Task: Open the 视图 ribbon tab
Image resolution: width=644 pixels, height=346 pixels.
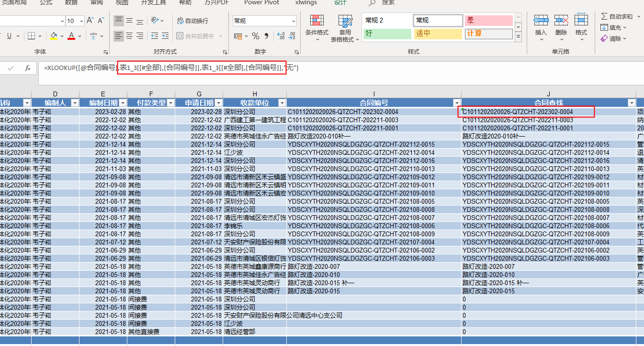Action: coord(122,2)
